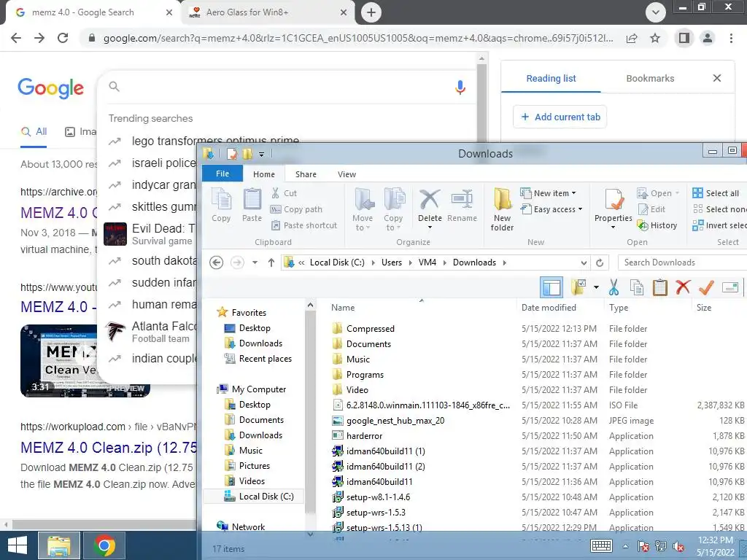Open the touch keyboard icon in the taskbar
Viewport: 747px width, 560px height.
pyautogui.click(x=601, y=545)
